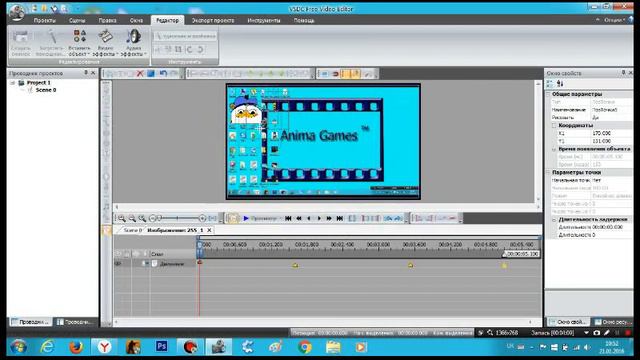The image size is (640, 360).
Task: Jump to the start of the timeline
Action: tap(288, 218)
